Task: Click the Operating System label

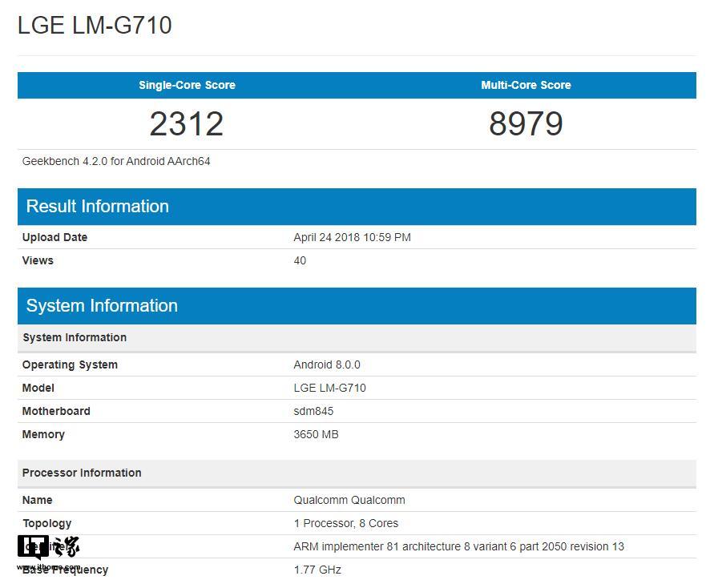Action: (70, 364)
